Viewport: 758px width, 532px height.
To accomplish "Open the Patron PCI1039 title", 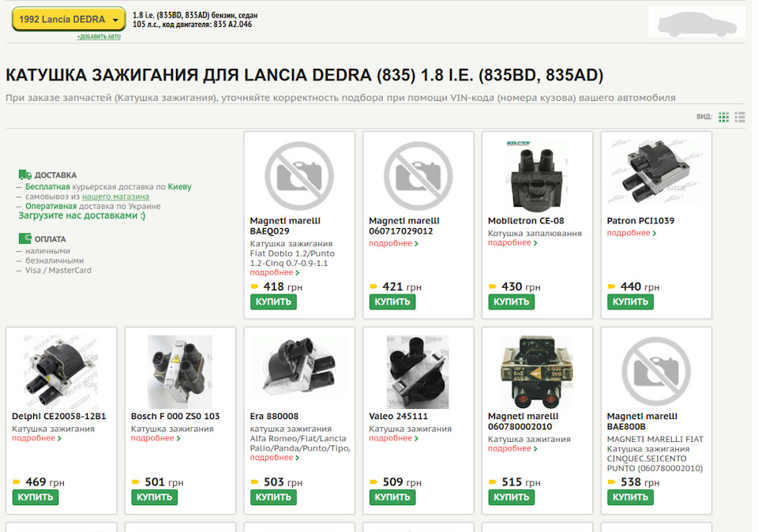I will tap(640, 221).
